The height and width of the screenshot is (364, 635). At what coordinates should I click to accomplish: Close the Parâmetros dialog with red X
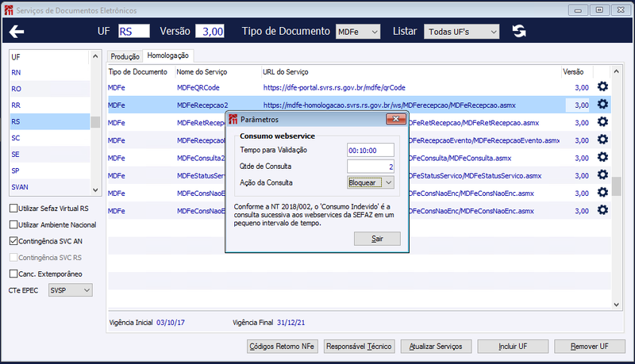coord(395,119)
